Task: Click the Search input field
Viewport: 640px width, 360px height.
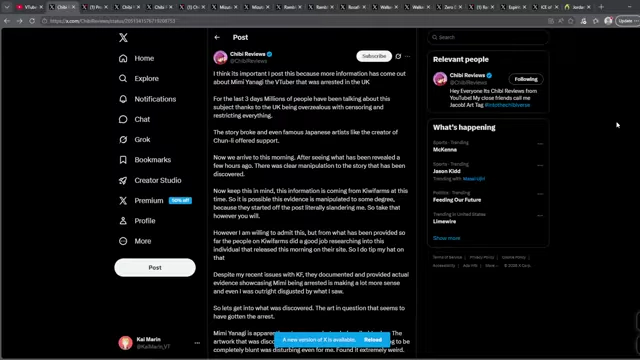Action: point(488,37)
